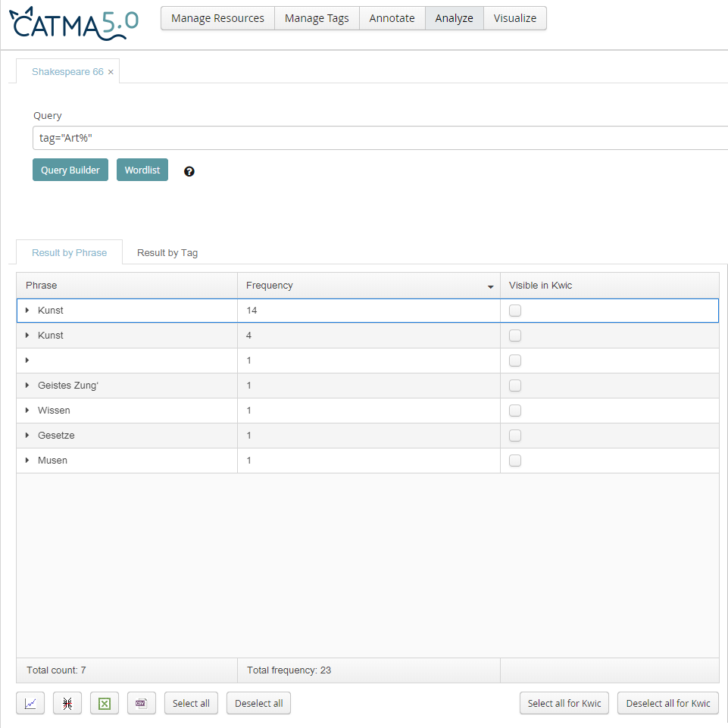Expand the Kunst row with frequency 14
Image resolution: width=728 pixels, height=728 pixels.
(28, 311)
